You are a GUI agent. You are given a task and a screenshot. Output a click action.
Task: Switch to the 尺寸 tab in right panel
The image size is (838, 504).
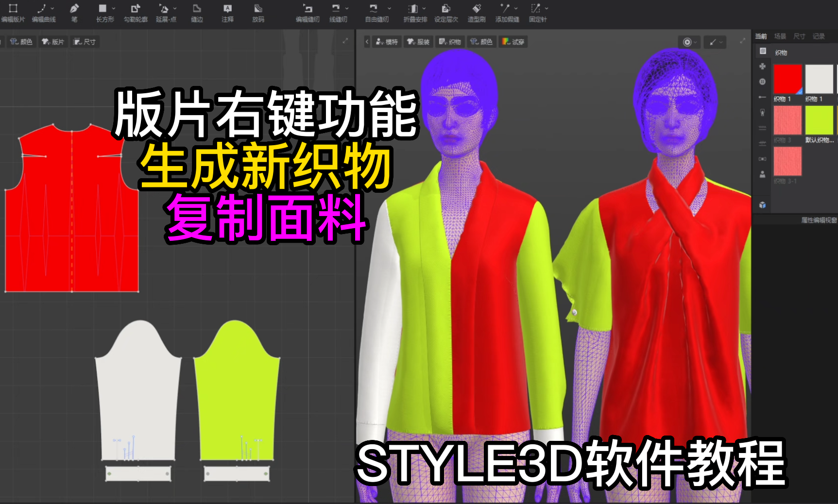coord(800,36)
